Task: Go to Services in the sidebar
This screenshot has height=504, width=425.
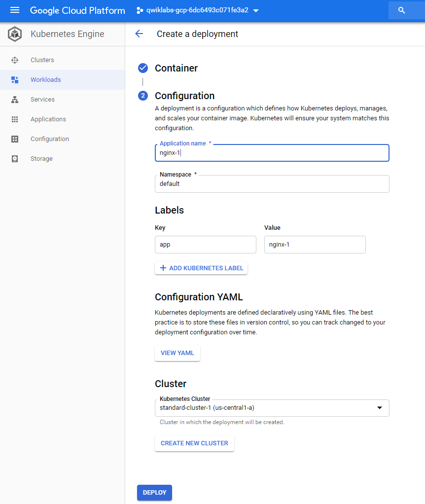Action: (62, 100)
